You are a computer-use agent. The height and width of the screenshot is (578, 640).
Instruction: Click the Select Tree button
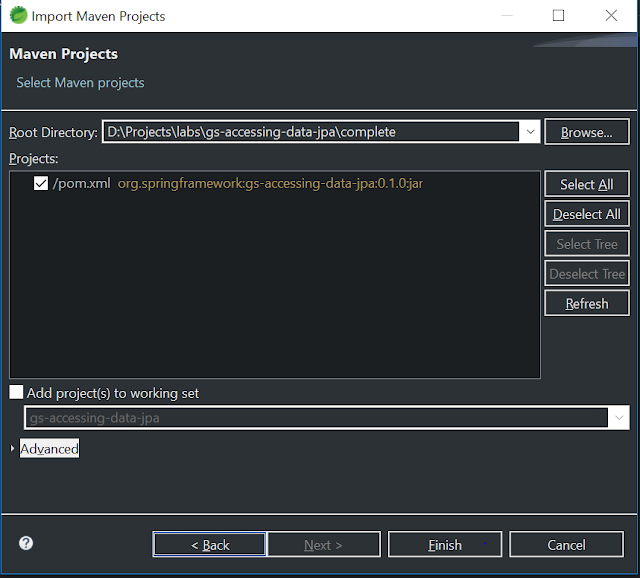coord(587,244)
